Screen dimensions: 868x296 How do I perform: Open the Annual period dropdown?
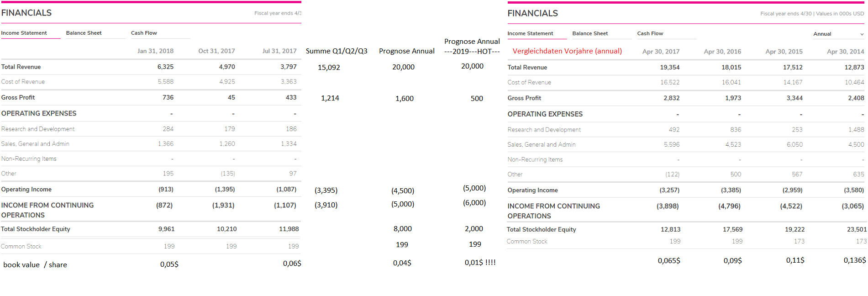(838, 34)
